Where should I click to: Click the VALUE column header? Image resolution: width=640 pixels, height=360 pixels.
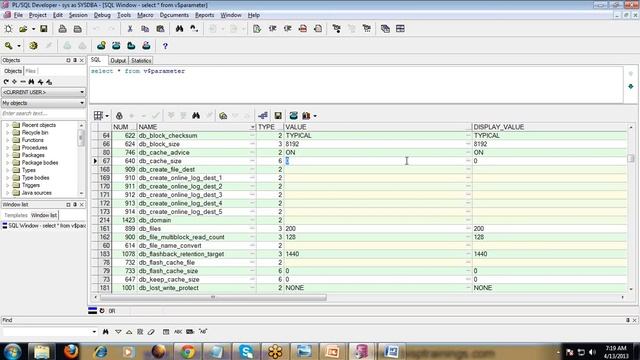coord(377,127)
